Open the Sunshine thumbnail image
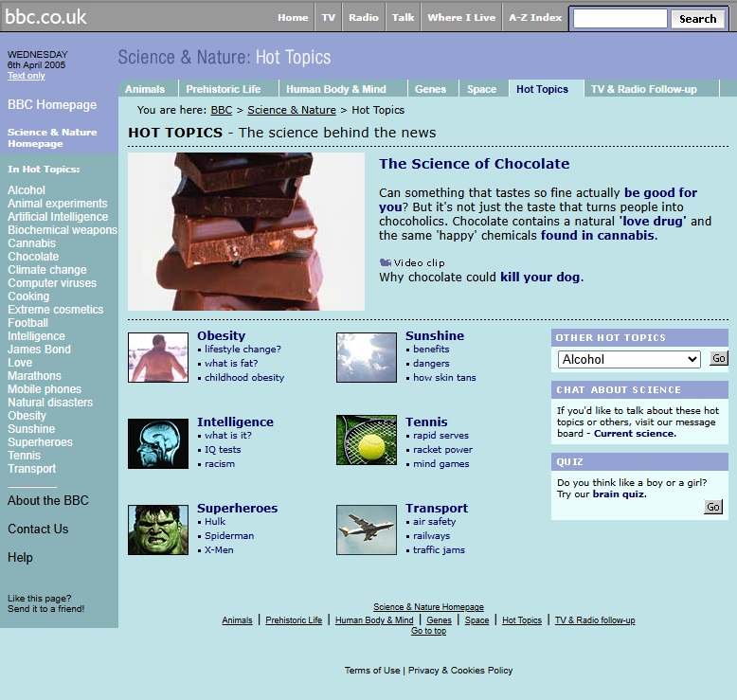 tap(367, 357)
